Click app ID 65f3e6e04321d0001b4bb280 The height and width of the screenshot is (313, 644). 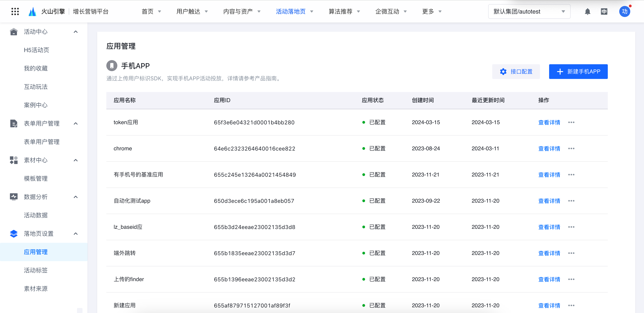[254, 123]
